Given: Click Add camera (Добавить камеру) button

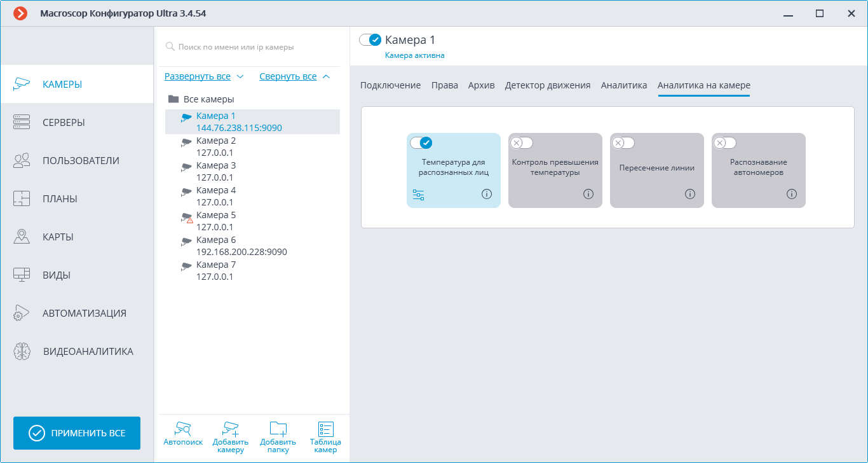Looking at the screenshot, I should (x=230, y=437).
